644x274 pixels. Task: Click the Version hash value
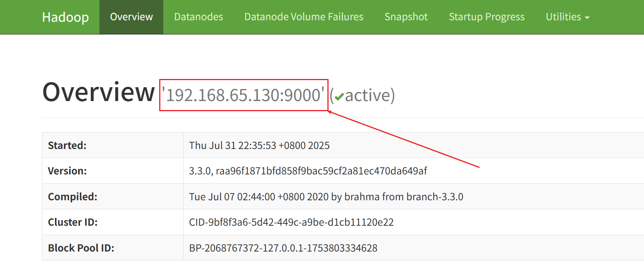click(308, 171)
